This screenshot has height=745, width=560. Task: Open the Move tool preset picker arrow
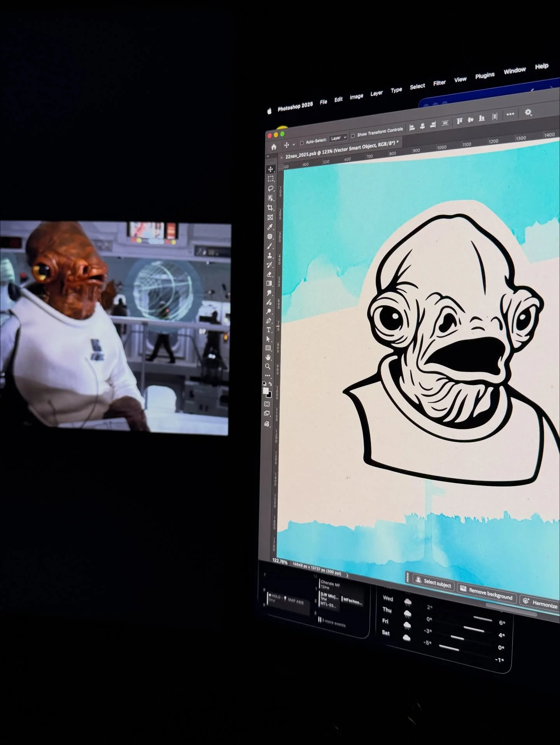(x=294, y=144)
